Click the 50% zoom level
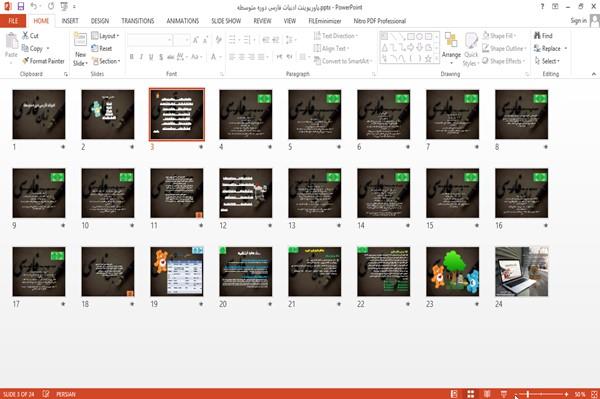This screenshot has height=399, width=600. 580,394
